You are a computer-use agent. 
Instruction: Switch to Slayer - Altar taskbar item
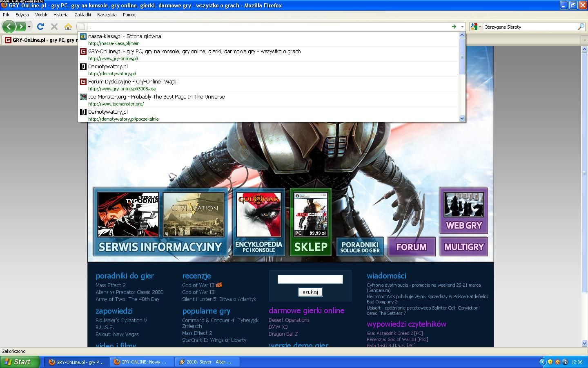click(x=207, y=362)
